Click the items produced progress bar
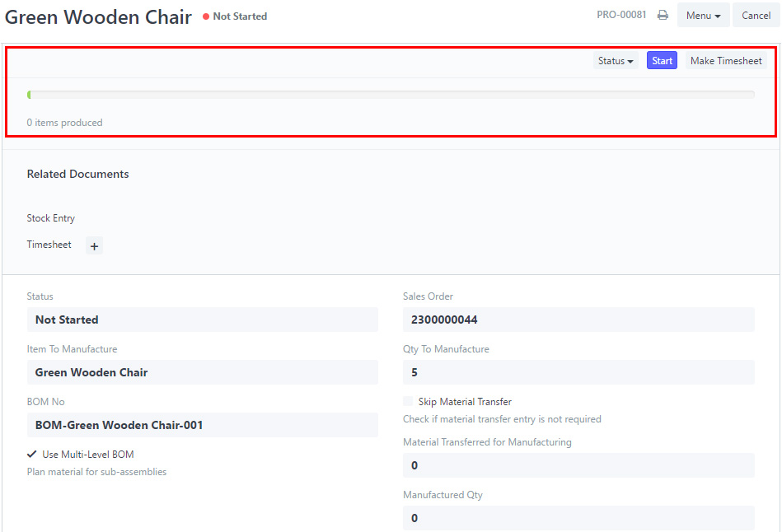This screenshot has width=782, height=532. (391, 95)
